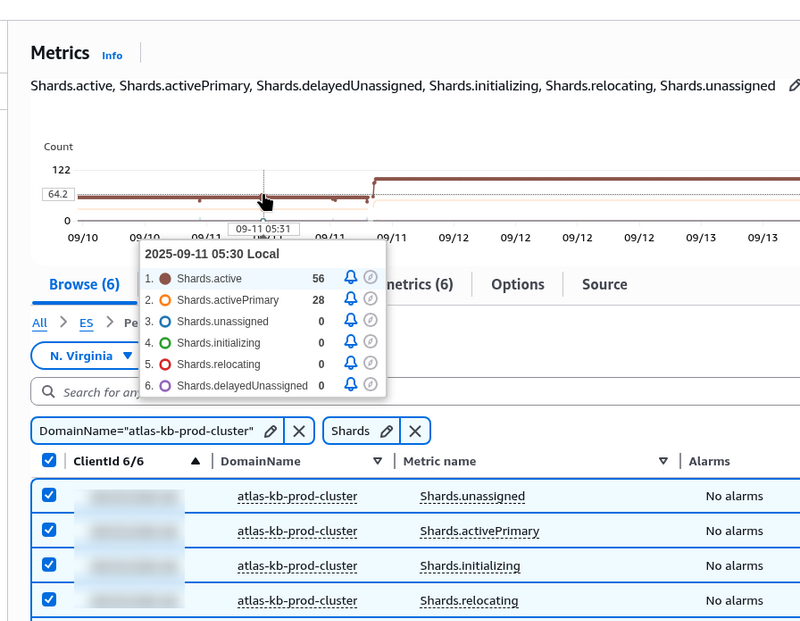
Task: Sort by the ClientId column arrow
Action: [195, 461]
